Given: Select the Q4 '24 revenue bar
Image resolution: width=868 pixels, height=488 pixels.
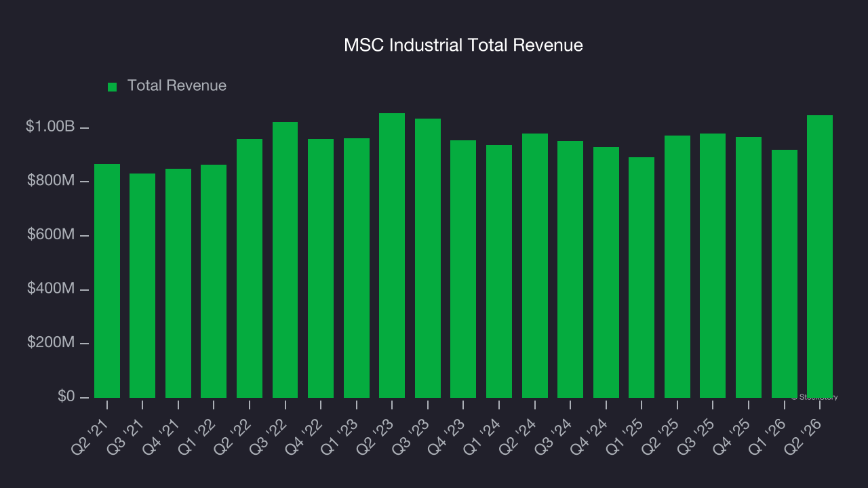Looking at the screenshot, I should pyautogui.click(x=606, y=272).
